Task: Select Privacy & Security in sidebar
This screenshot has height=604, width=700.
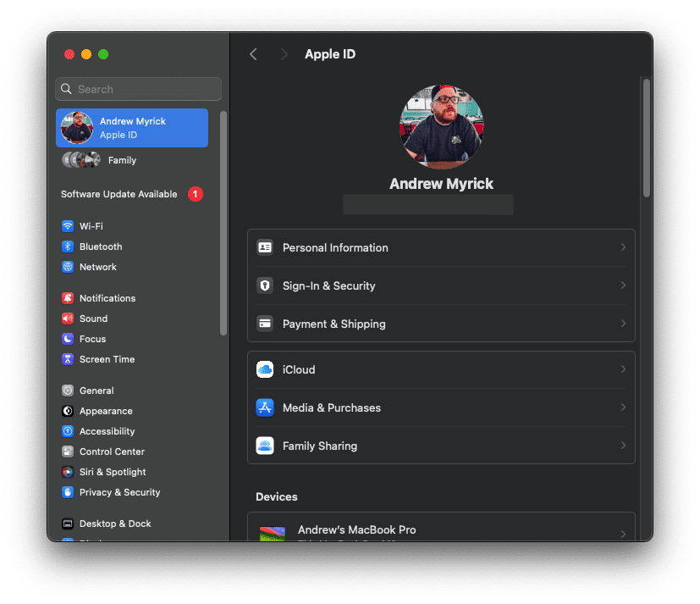Action: click(132, 492)
